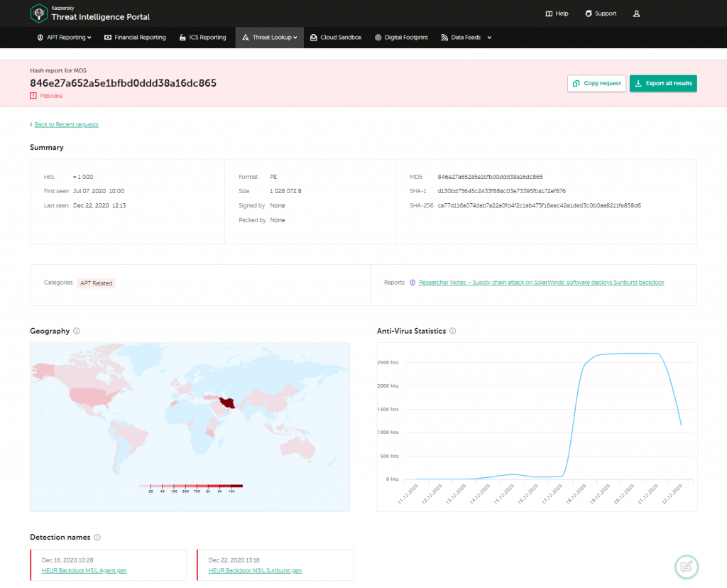Click the hash title 846e27a652a5e1bfbd0ddd38a16dc865

(123, 83)
